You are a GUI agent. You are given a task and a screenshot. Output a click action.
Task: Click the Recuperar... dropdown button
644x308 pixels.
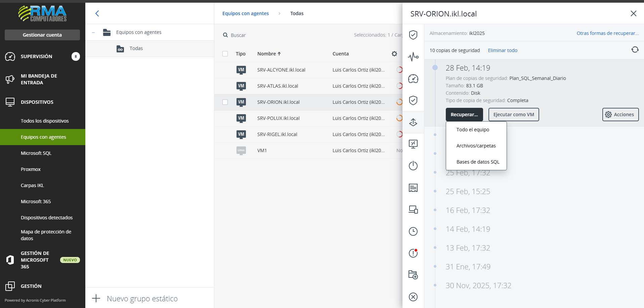pos(464,115)
